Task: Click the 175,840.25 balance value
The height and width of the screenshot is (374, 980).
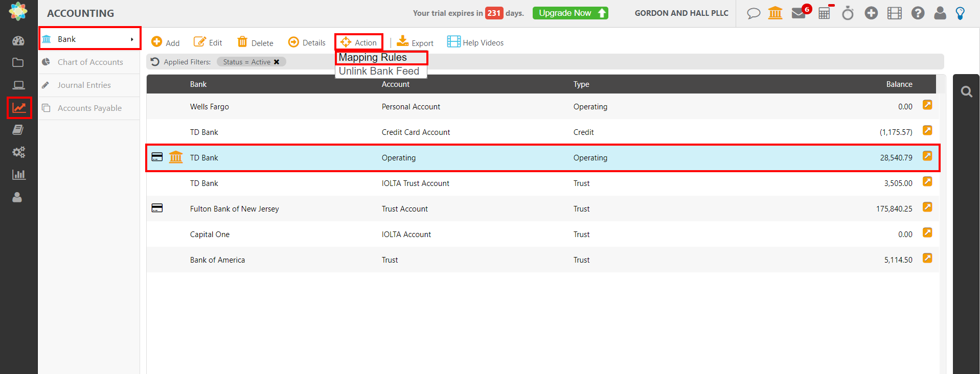Action: point(894,209)
